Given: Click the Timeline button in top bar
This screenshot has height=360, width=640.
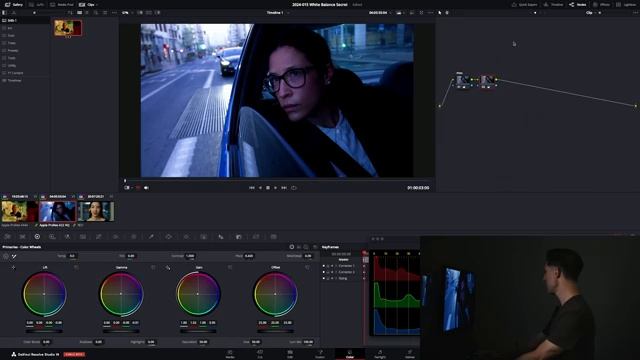Looking at the screenshot, I should (x=553, y=4).
